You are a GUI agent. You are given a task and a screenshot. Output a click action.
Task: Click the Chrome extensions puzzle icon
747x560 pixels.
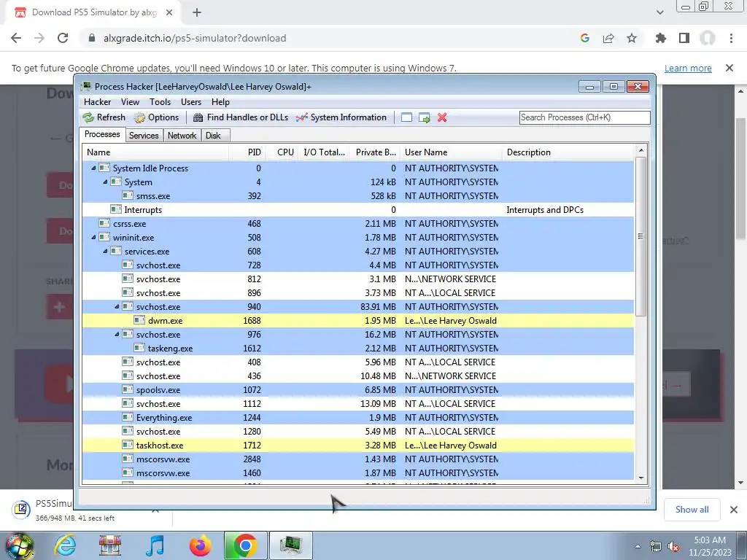click(x=660, y=38)
